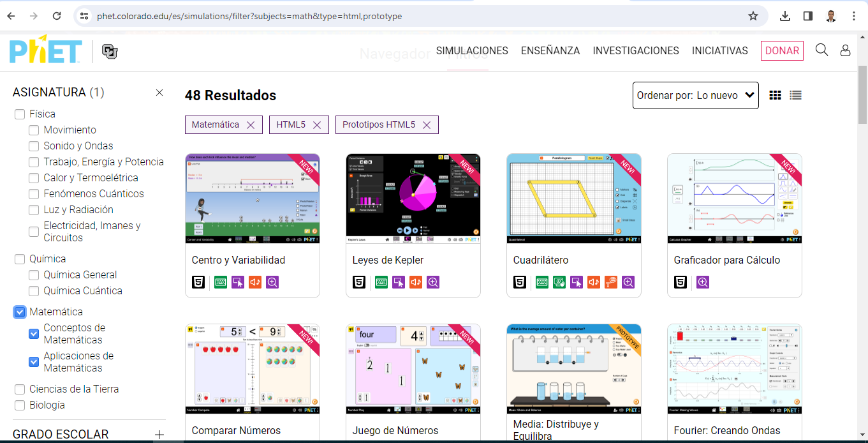The width and height of the screenshot is (868, 443).
Task: Click the DONAR button
Action: click(782, 50)
